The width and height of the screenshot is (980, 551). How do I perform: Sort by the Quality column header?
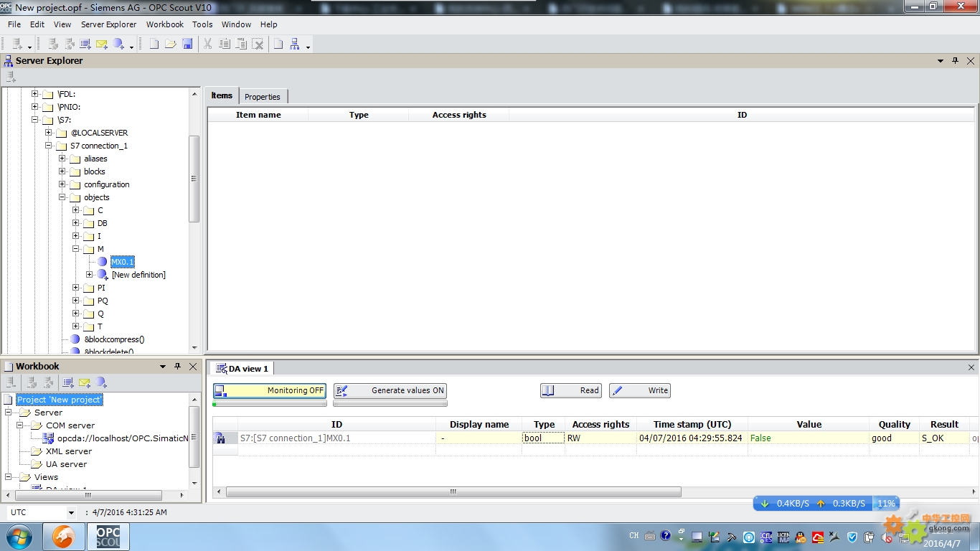(x=895, y=425)
